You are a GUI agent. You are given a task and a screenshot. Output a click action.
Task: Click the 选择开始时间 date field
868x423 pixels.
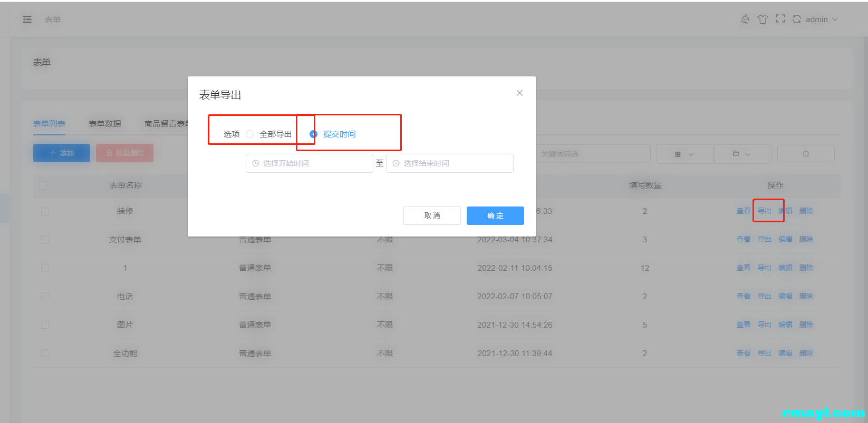(x=310, y=163)
